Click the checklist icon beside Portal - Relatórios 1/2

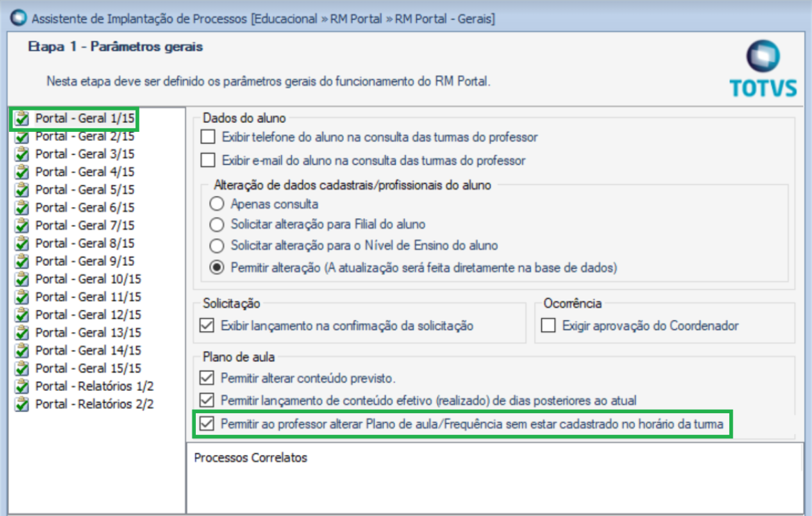pyautogui.click(x=22, y=386)
